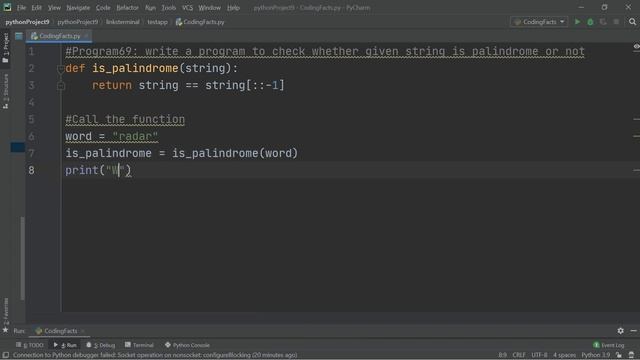The width and height of the screenshot is (640, 360).
Task: Click inside the print statement on line 8
Action: pyautogui.click(x=98, y=170)
